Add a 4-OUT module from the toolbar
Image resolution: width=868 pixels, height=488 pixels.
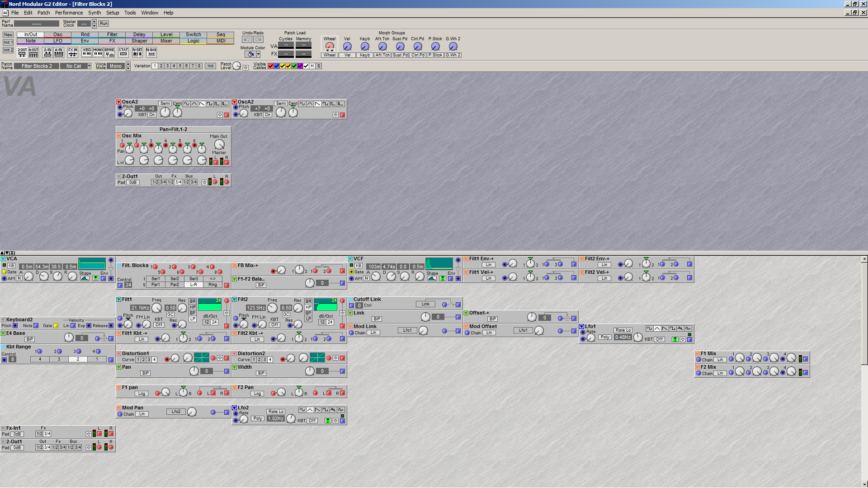pos(33,52)
